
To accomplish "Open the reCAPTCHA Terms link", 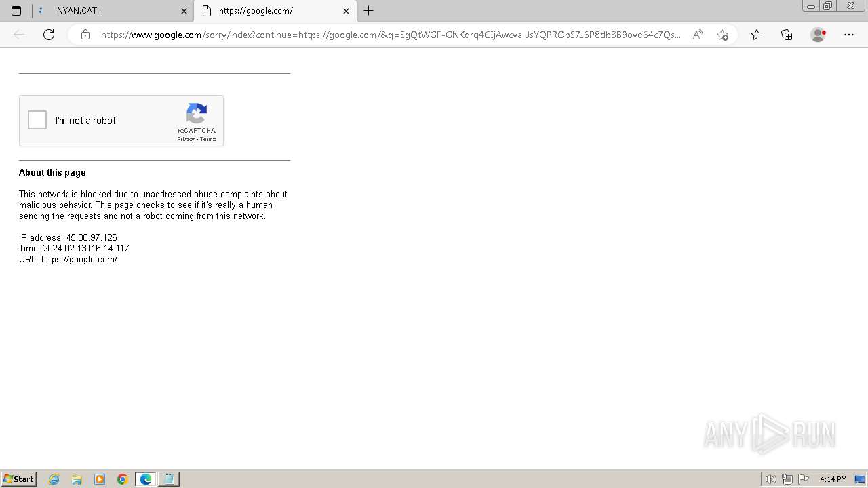I will point(208,139).
